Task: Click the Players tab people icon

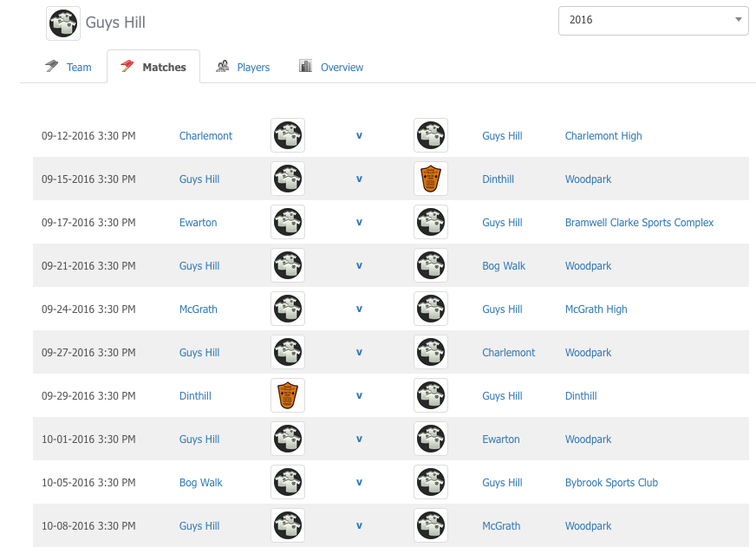Action: click(x=222, y=66)
